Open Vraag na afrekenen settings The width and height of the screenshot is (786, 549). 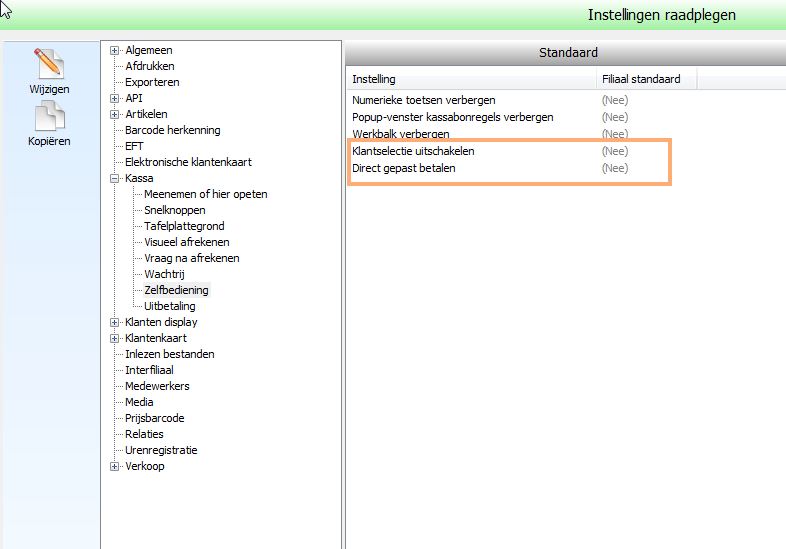coord(191,259)
